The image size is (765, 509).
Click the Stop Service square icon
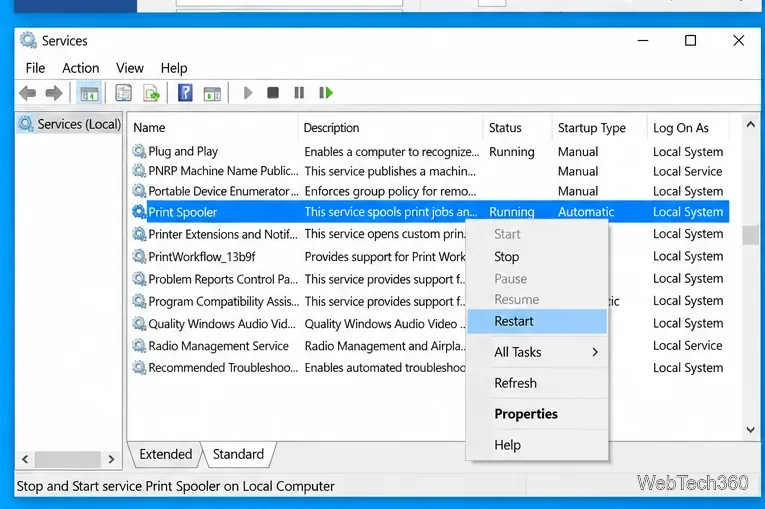pyautogui.click(x=273, y=92)
